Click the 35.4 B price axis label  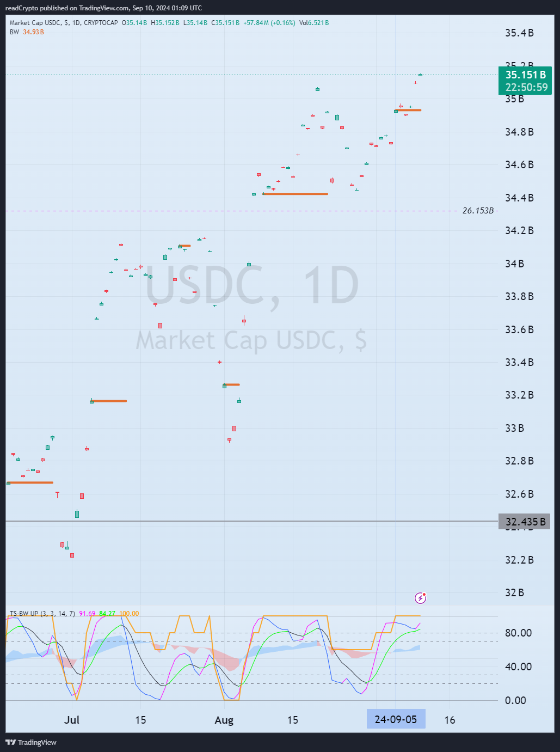tap(519, 33)
